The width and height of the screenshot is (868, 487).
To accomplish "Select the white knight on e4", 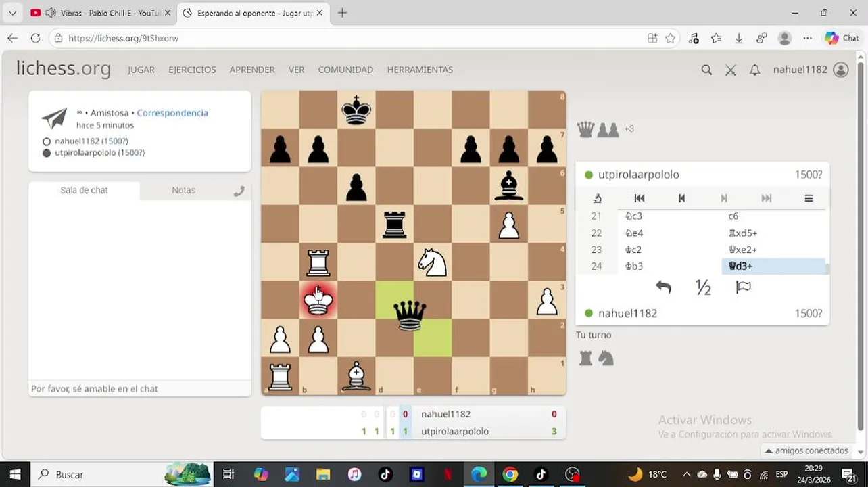I will pos(433,262).
